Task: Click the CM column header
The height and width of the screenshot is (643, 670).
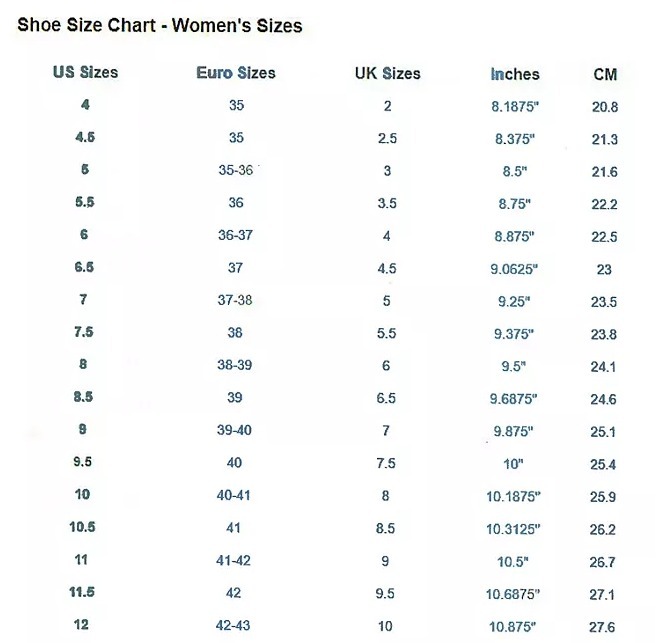Action: point(605,75)
